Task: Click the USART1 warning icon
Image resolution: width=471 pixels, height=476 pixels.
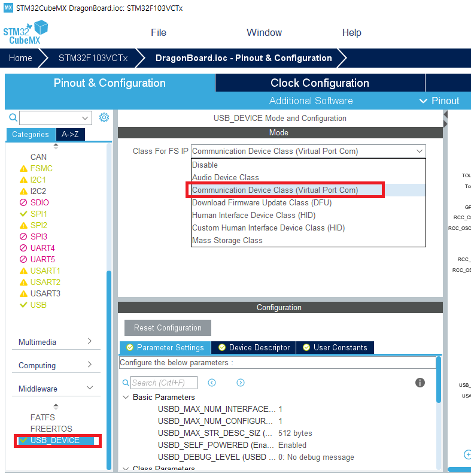Action: tap(23, 271)
